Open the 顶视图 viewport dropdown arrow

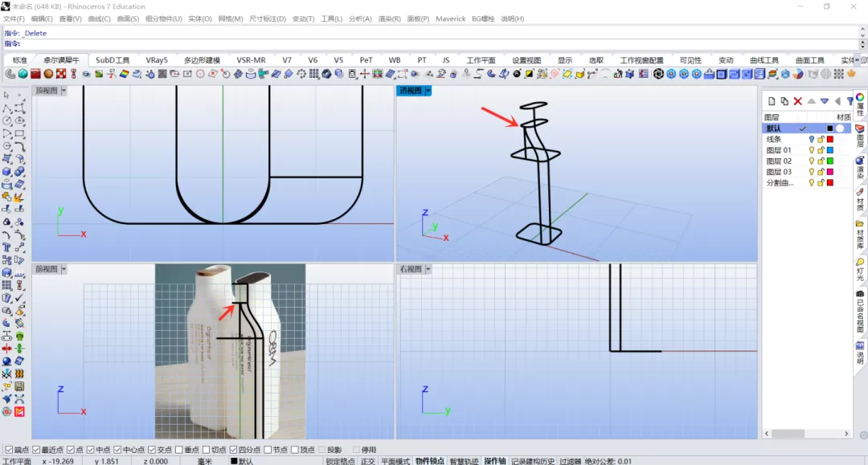pos(63,91)
